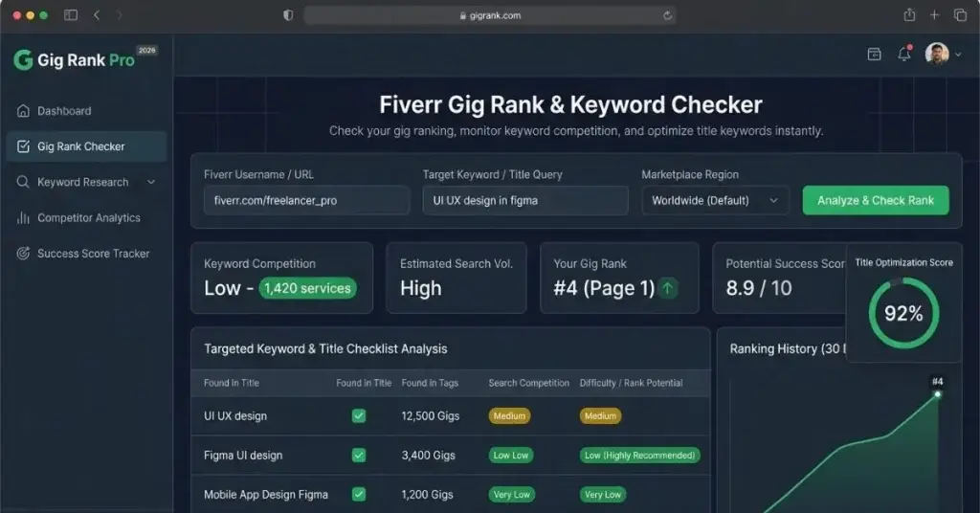
Task: Click the green rank-up arrow icon
Action: click(x=667, y=288)
